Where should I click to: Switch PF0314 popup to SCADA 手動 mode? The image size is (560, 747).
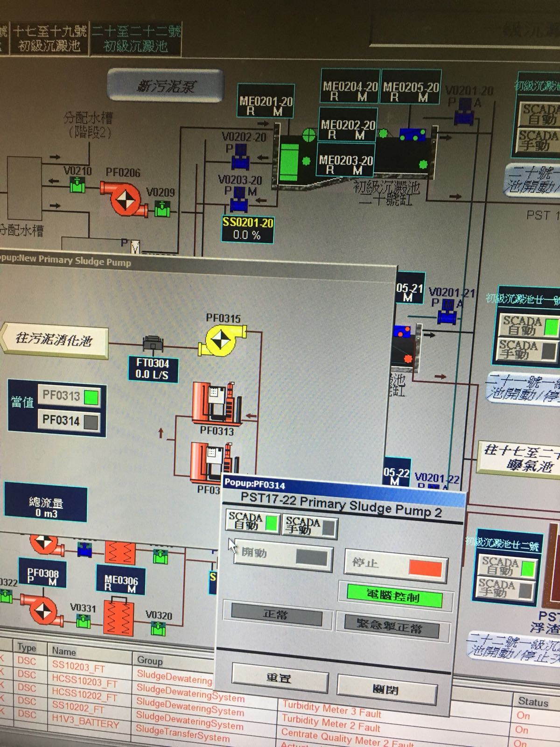310,526
